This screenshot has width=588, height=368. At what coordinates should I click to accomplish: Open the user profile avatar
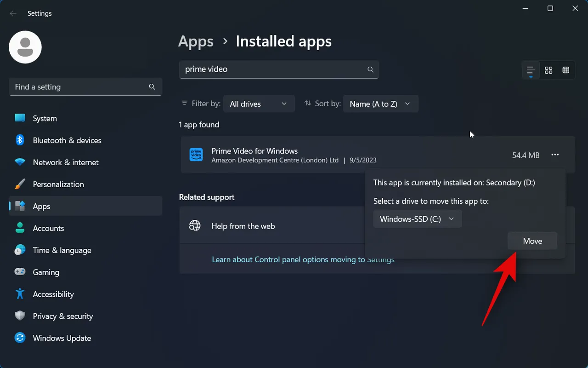click(25, 47)
